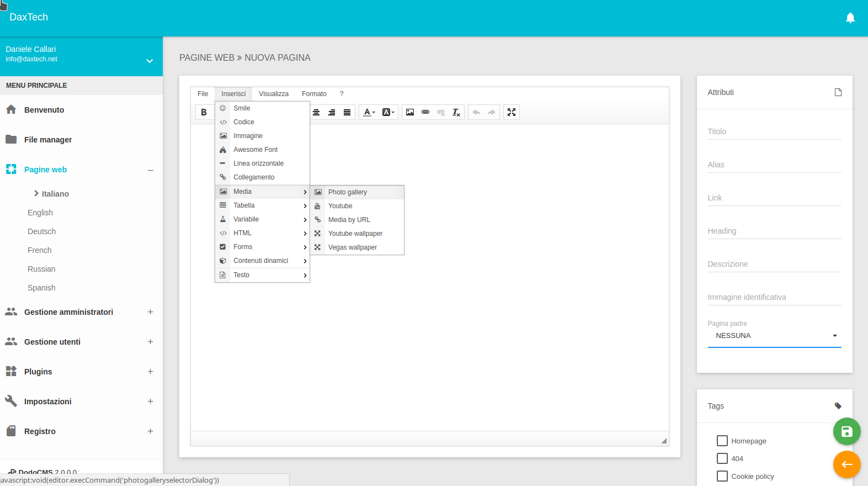This screenshot has width=868, height=486.
Task: Choose Smile from Inserisci menu
Action: [x=262, y=108]
